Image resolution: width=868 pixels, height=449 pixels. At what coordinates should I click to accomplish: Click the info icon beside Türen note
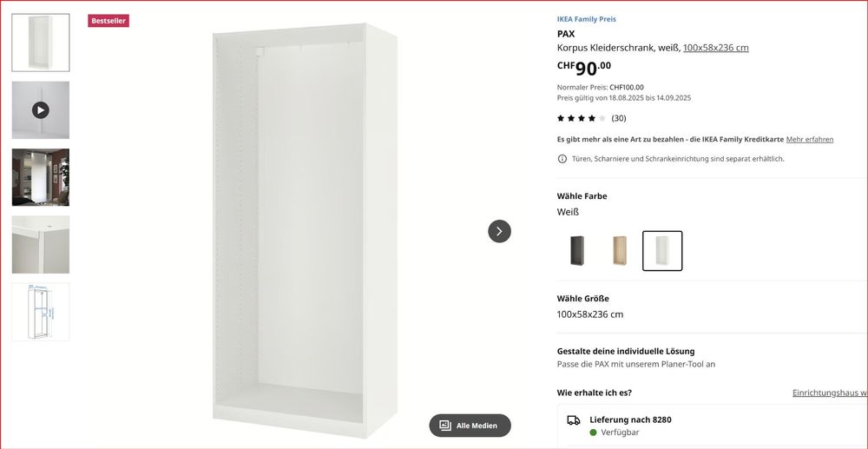point(562,159)
